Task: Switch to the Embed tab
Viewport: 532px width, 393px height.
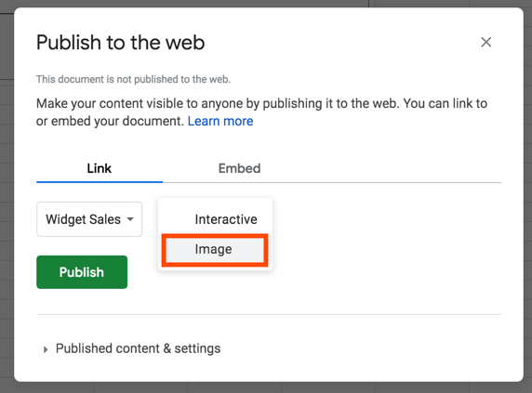Action: click(239, 168)
